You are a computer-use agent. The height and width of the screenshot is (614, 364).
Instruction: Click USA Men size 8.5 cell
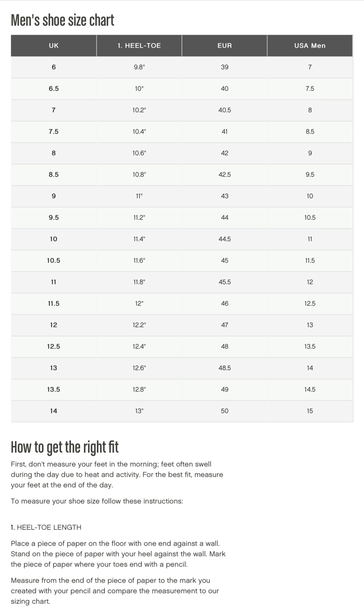(310, 131)
